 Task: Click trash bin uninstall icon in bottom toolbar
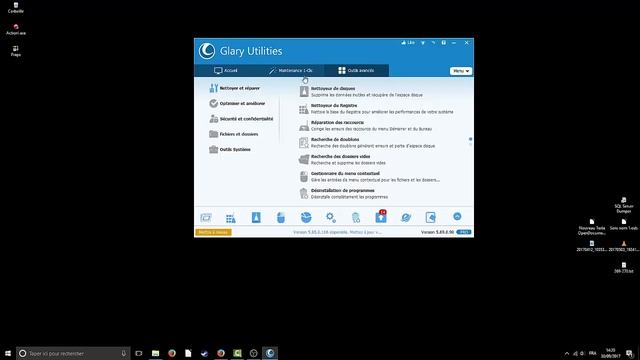(x=356, y=218)
